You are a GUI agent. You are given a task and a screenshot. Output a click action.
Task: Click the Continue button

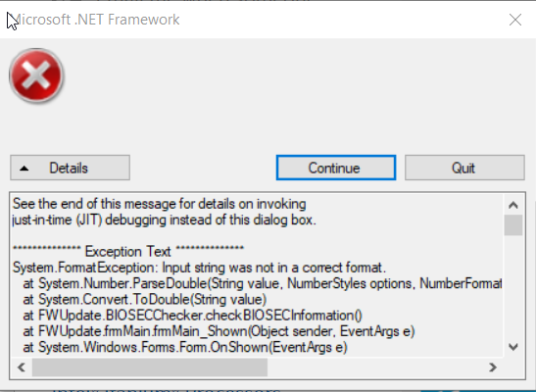click(336, 168)
